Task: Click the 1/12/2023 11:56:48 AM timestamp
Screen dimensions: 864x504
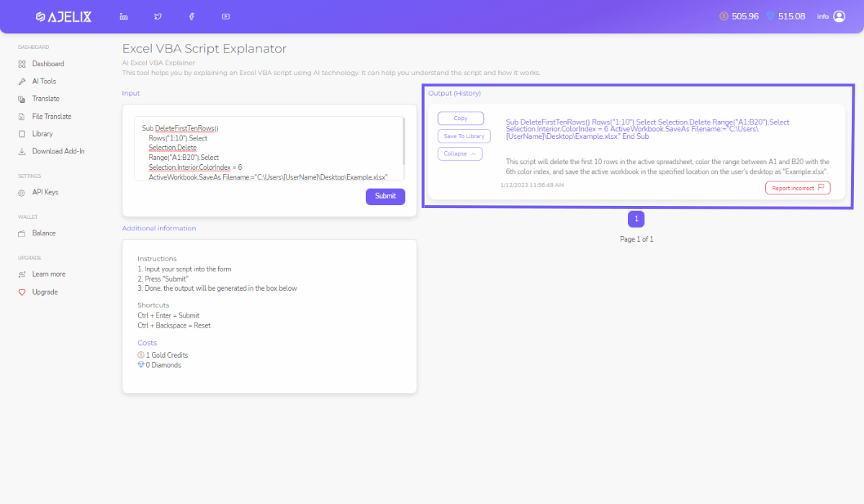Action: tap(532, 185)
